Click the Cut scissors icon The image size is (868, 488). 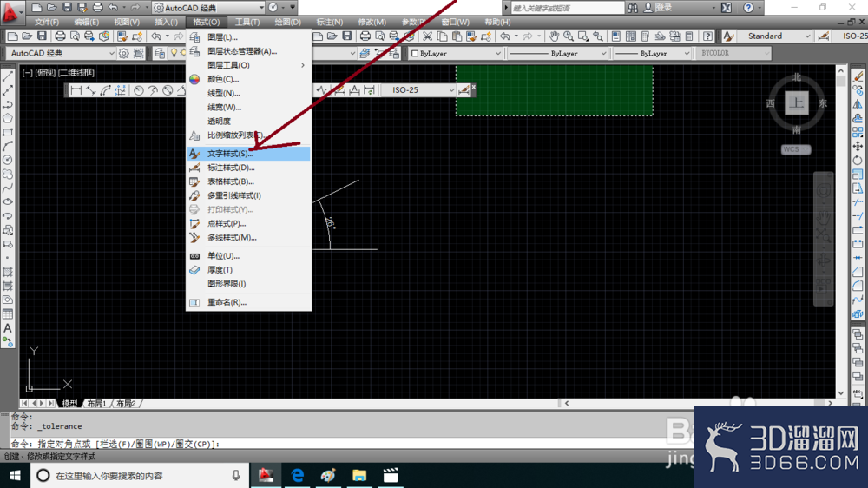coord(427,36)
